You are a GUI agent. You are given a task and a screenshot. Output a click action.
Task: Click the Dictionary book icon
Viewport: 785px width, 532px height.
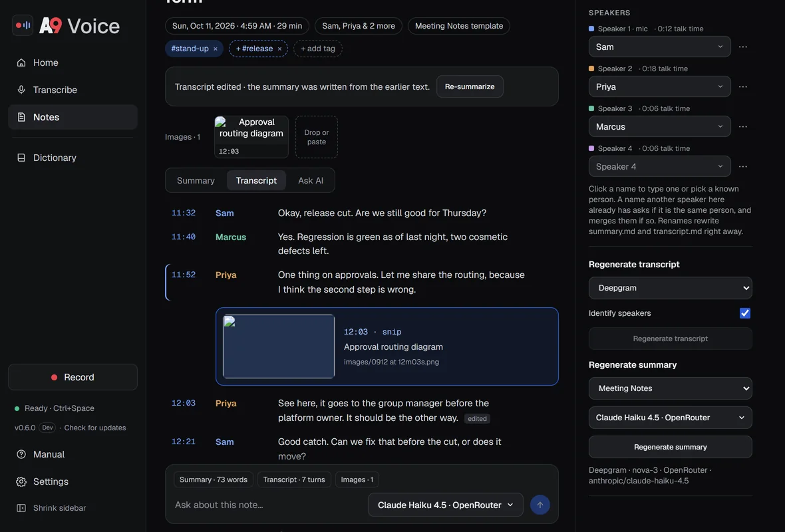[x=21, y=158]
